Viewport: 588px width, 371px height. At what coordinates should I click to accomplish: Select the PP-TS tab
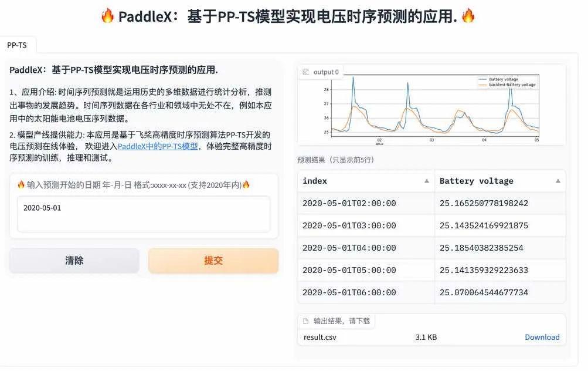[18, 45]
